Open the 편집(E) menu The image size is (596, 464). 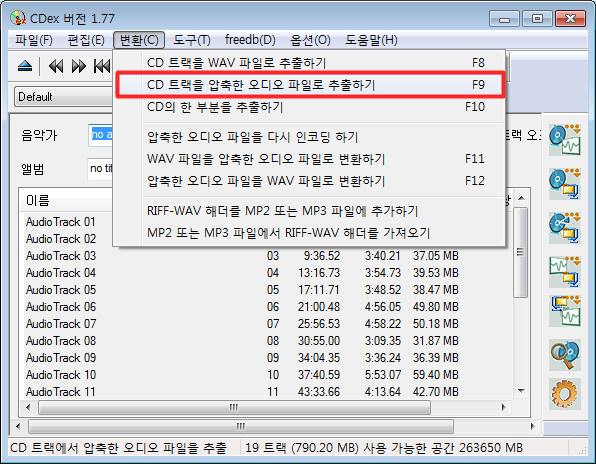(86, 40)
